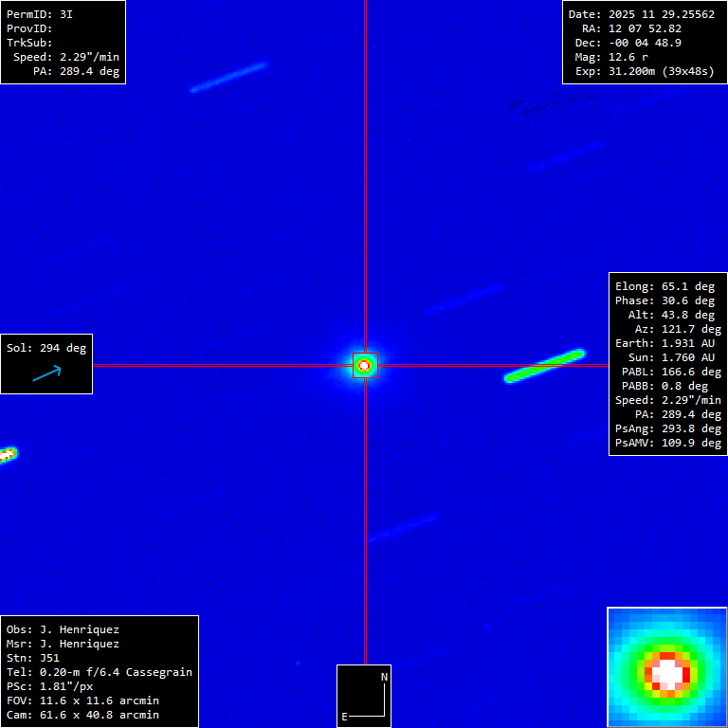Click the Sol: 294 deg label

pyautogui.click(x=46, y=348)
